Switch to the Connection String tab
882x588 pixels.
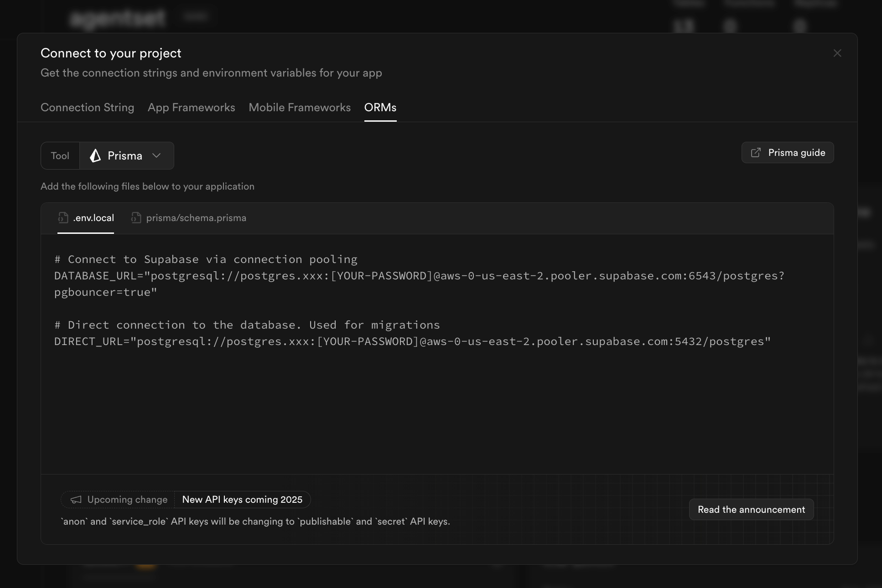(87, 108)
